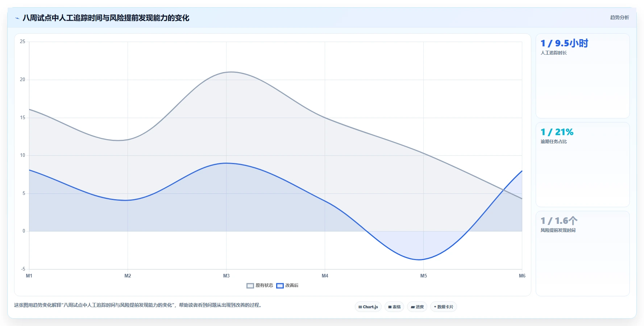Click the M1 x-axis label
The width and height of the screenshot is (644, 326).
[x=29, y=276]
